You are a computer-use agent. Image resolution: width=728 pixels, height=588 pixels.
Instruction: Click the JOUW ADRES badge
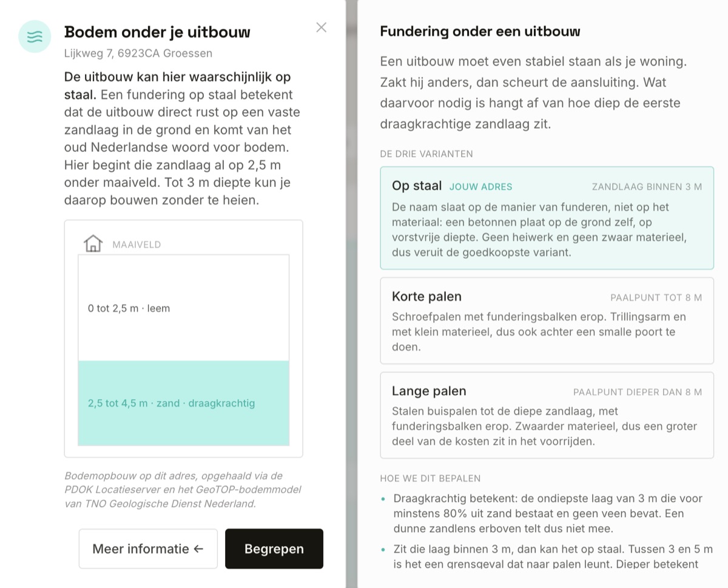pyautogui.click(x=480, y=187)
